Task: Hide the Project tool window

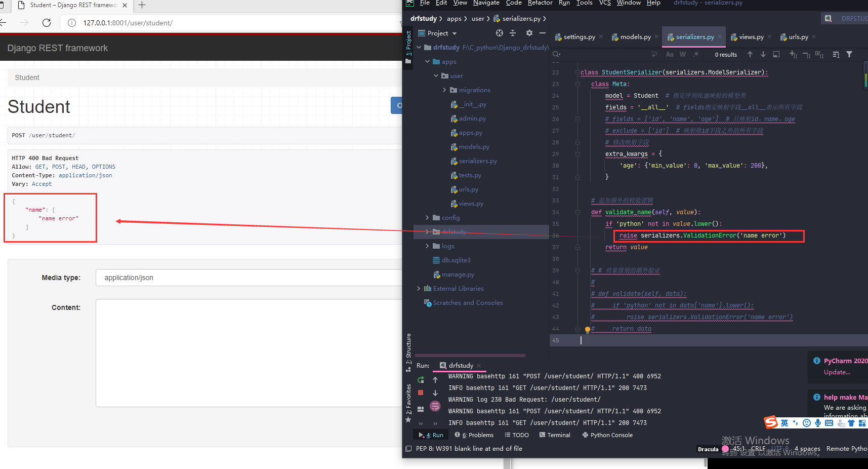Action: click(543, 33)
